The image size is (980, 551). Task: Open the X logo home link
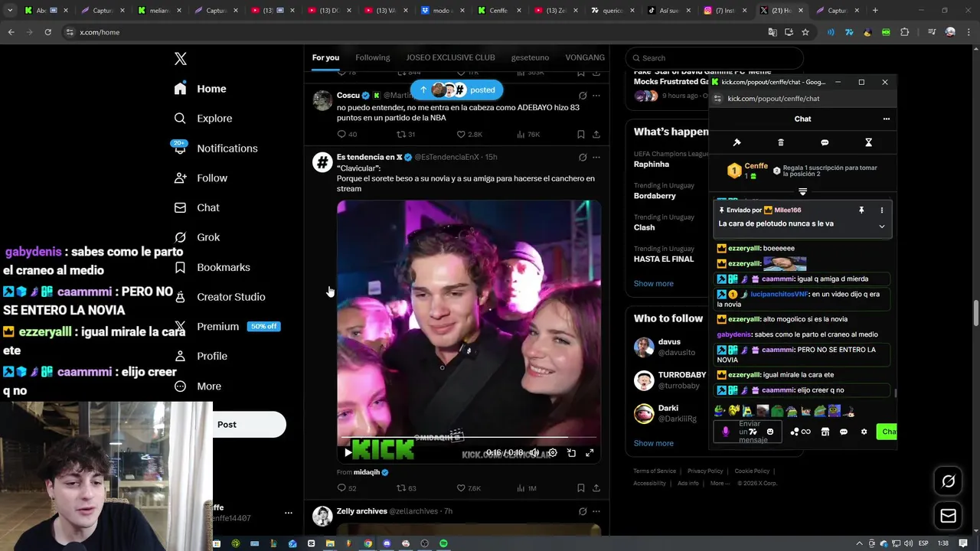180,59
